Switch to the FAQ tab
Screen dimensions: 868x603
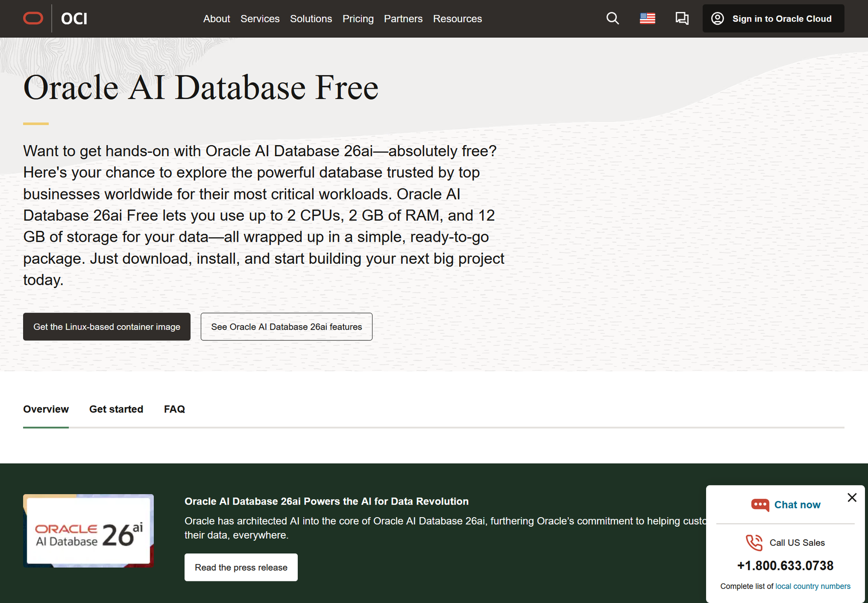pyautogui.click(x=174, y=409)
